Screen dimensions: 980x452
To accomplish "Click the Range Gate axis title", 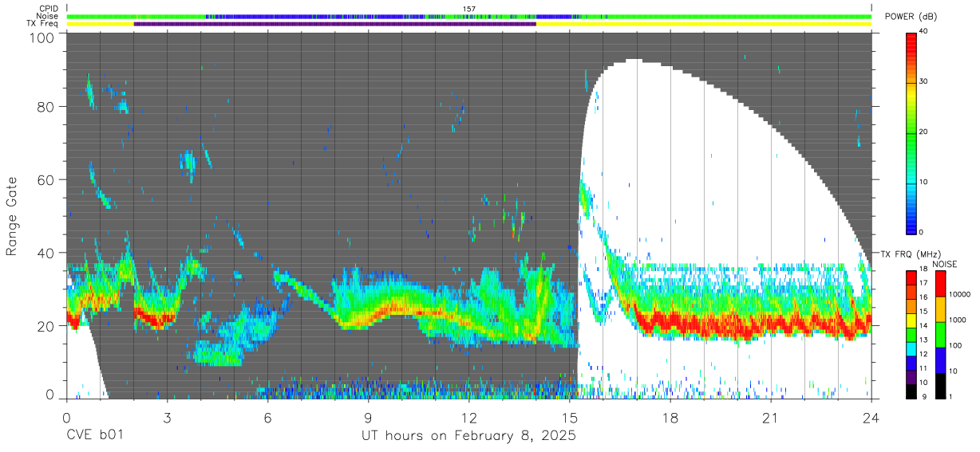I will [12, 216].
